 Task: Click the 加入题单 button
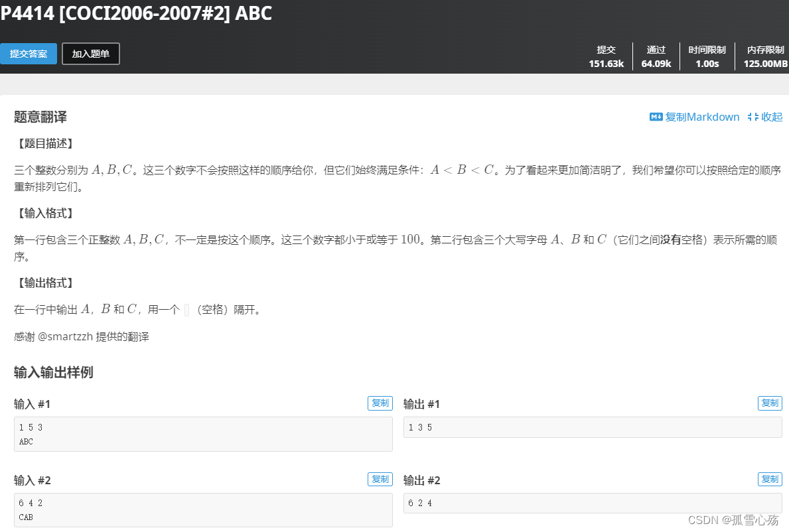(x=90, y=54)
